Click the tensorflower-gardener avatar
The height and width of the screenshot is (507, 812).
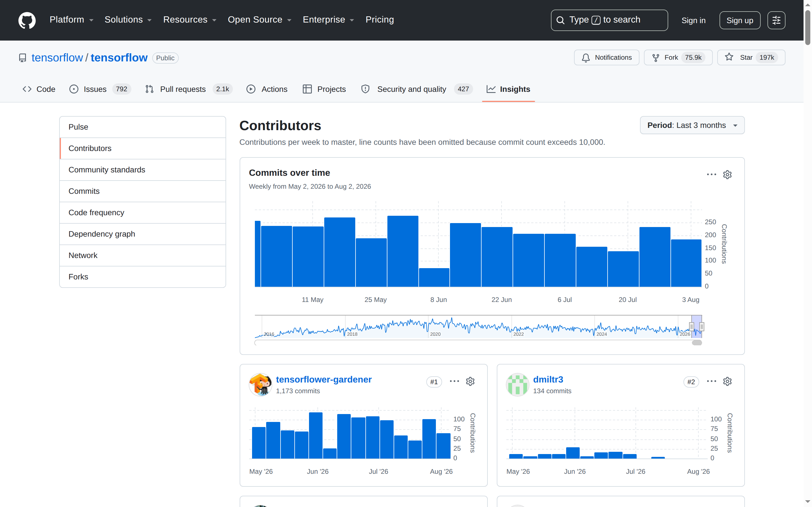tap(261, 384)
